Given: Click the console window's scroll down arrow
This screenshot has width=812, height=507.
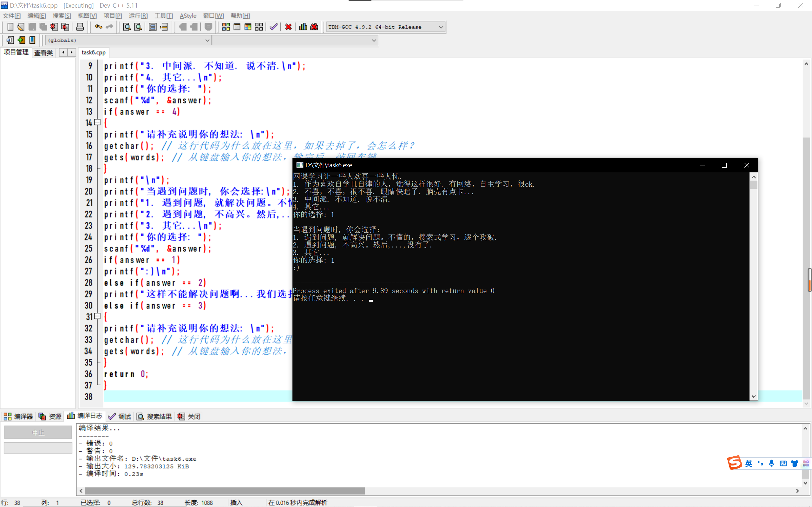Looking at the screenshot, I should 754,396.
